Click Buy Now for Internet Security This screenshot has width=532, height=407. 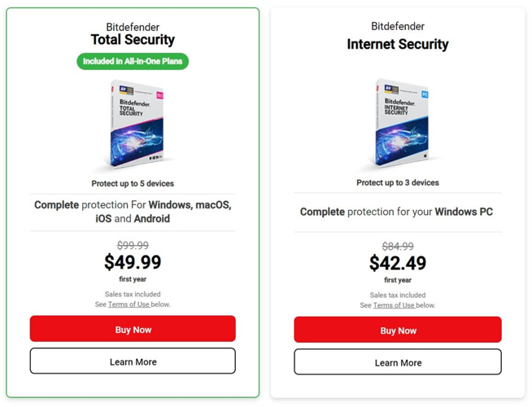398,330
